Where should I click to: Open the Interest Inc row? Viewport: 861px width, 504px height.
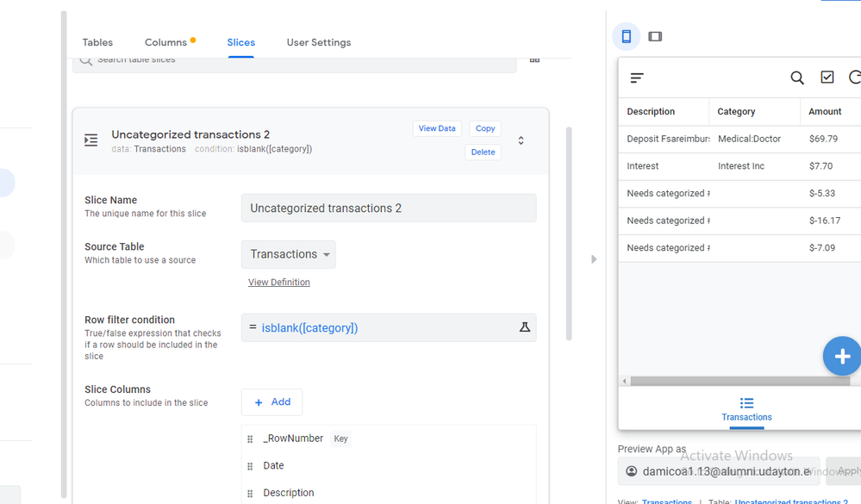(x=739, y=166)
